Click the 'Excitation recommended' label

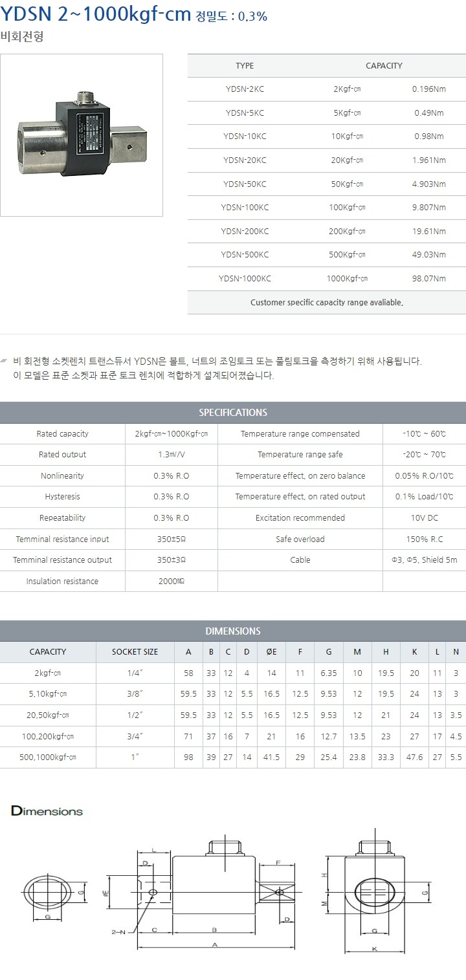(x=300, y=517)
